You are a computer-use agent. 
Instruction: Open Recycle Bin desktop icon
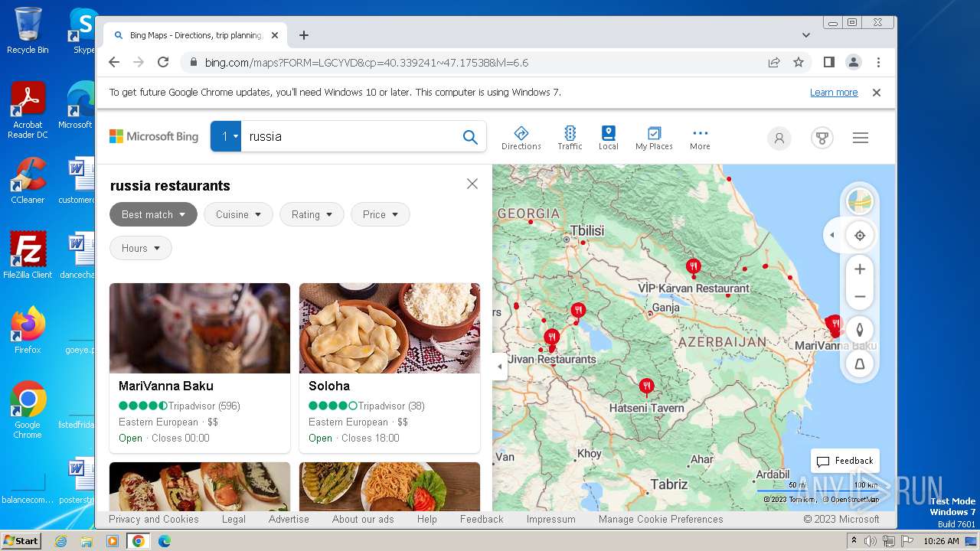click(28, 31)
